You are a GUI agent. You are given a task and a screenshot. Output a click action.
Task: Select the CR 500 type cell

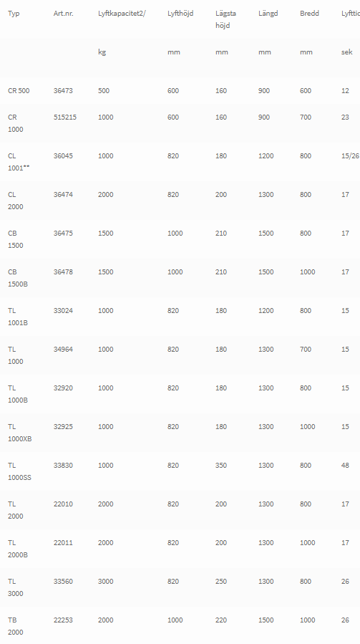click(x=19, y=91)
